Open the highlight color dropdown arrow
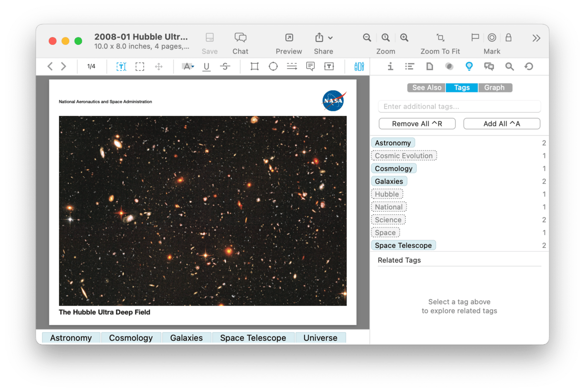This screenshot has height=392, width=585. point(193,67)
